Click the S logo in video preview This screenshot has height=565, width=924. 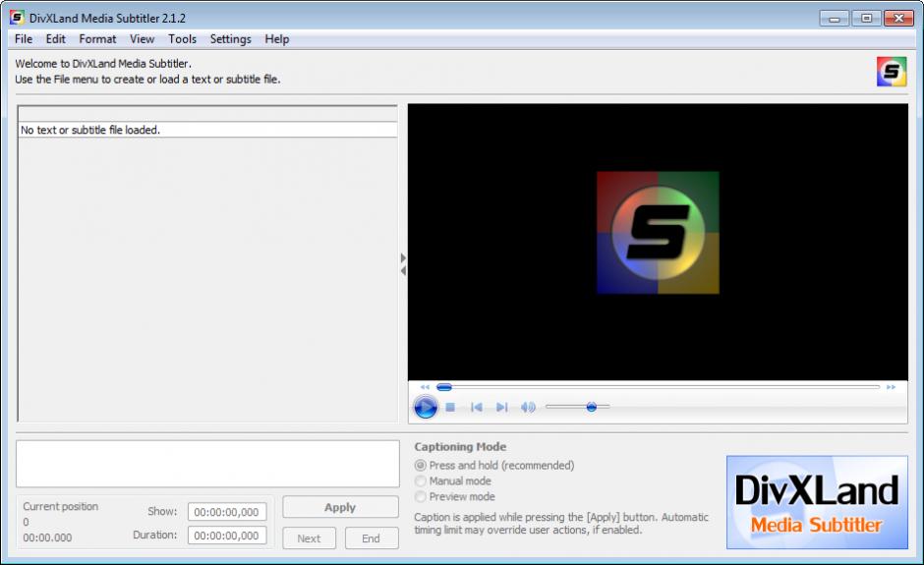pyautogui.click(x=658, y=233)
